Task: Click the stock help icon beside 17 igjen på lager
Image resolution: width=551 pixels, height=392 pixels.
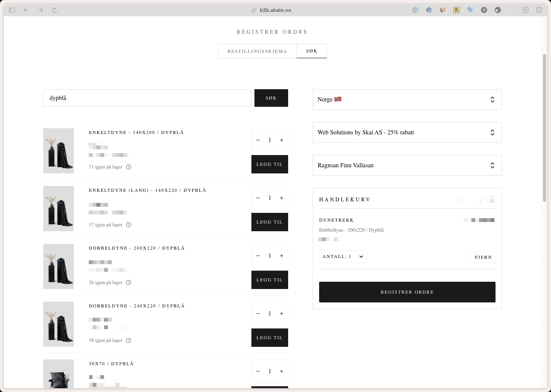Action: click(x=129, y=225)
